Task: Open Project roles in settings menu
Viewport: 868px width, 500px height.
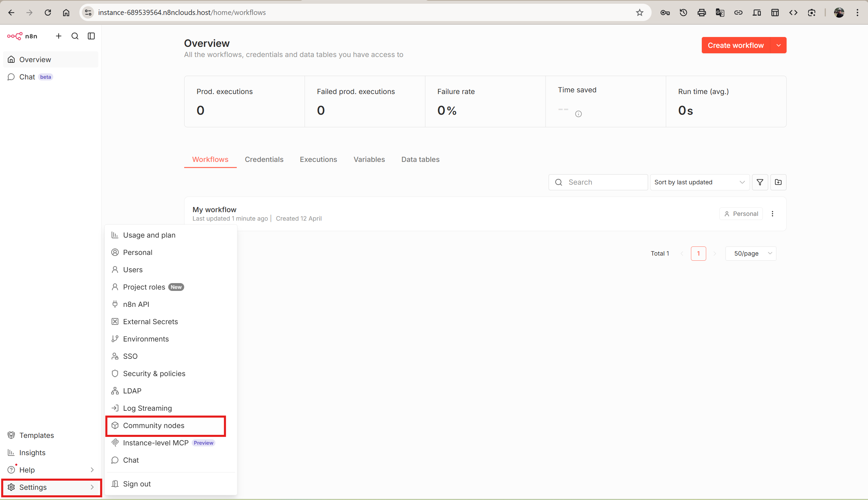Action: (x=171, y=287)
